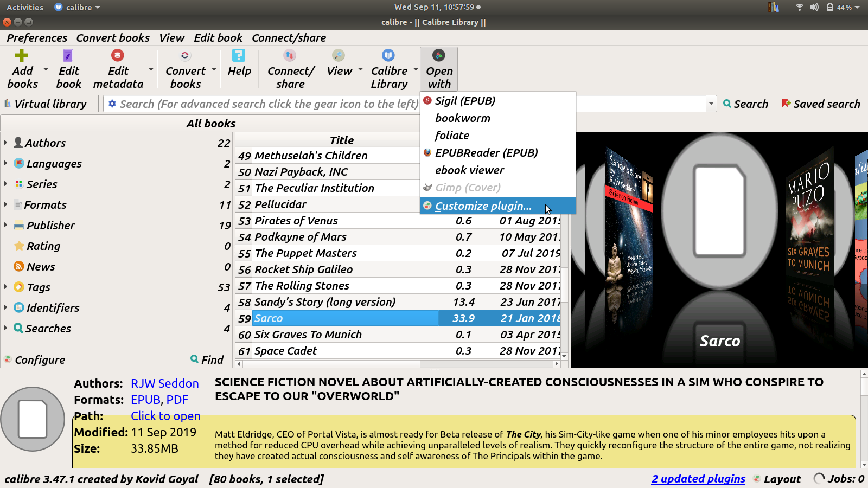Expand the Series tree category
The image size is (868, 488).
click(x=5, y=184)
